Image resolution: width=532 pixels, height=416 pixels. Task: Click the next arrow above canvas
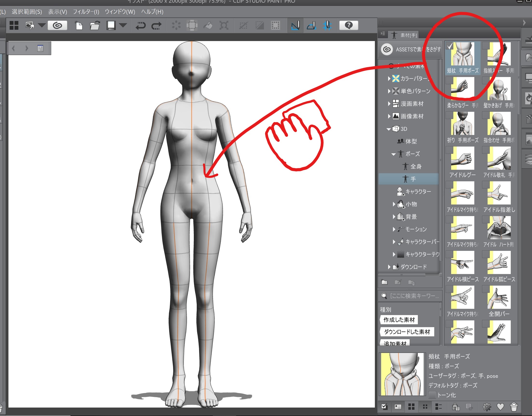27,48
